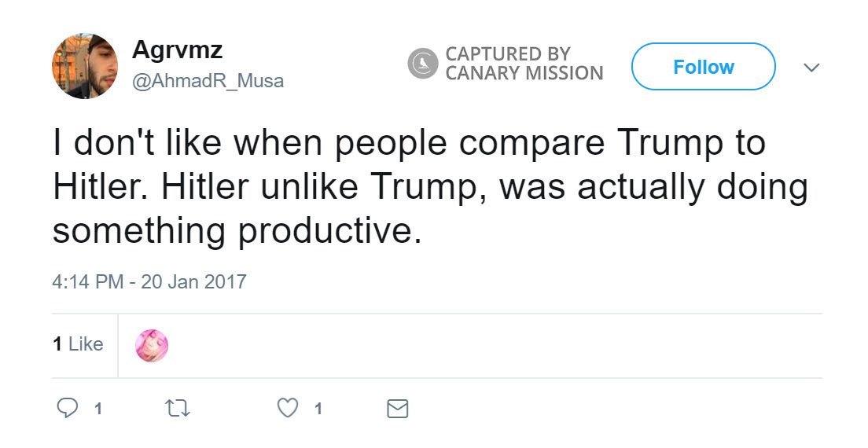Send tweet via the envelope message icon

(398, 409)
